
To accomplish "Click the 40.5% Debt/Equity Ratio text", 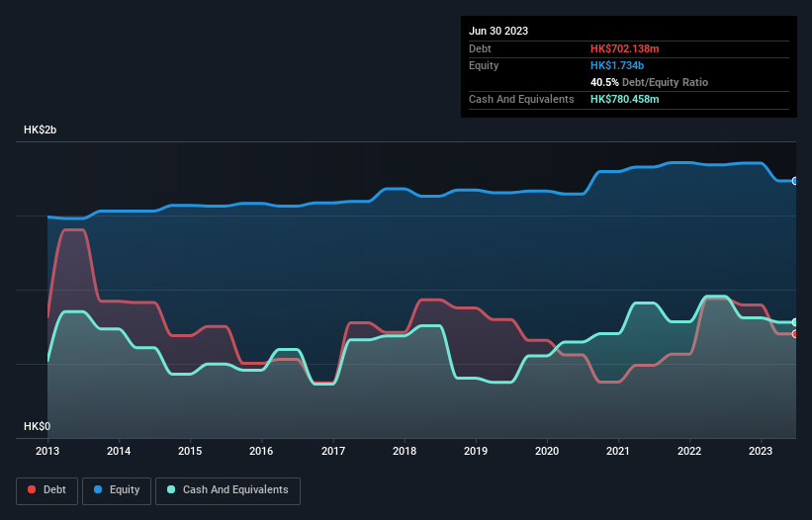I will pyautogui.click(x=649, y=82).
